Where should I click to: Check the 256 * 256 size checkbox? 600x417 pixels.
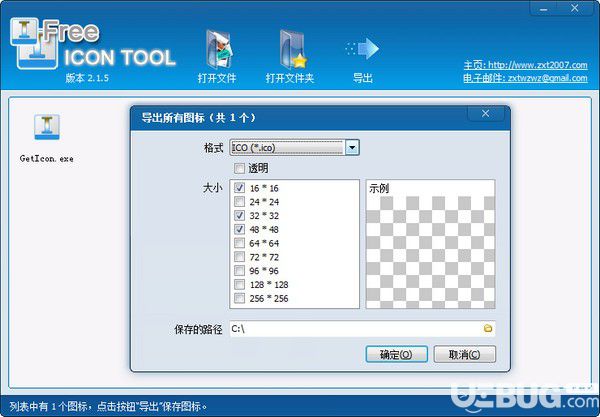click(x=240, y=298)
